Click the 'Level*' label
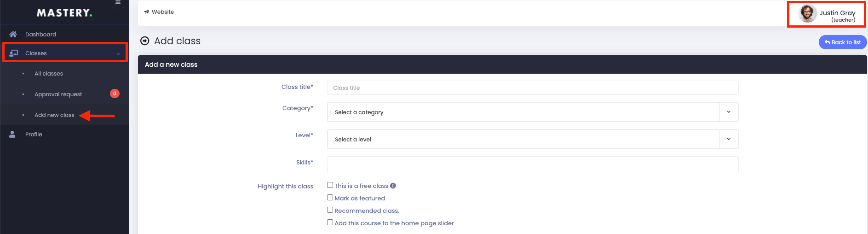This screenshot has width=868, height=234. click(304, 135)
